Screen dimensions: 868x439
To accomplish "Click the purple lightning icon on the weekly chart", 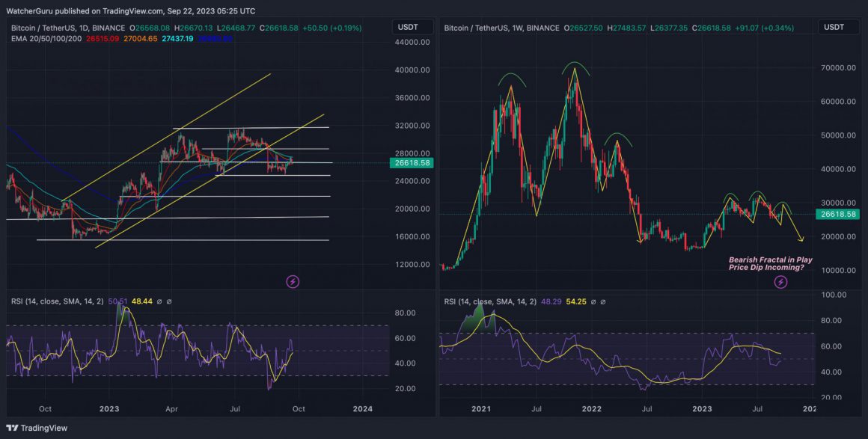I will point(780,282).
